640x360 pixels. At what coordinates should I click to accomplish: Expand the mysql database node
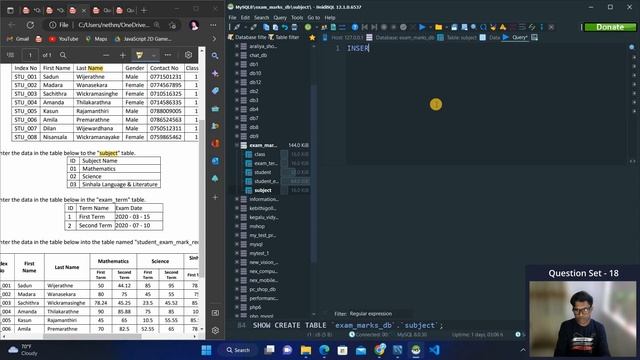(x=237, y=244)
